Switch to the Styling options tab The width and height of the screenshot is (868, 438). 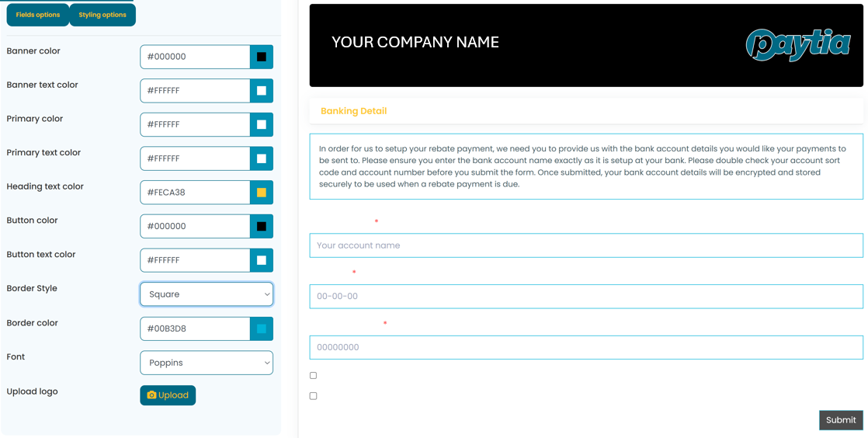[102, 15]
